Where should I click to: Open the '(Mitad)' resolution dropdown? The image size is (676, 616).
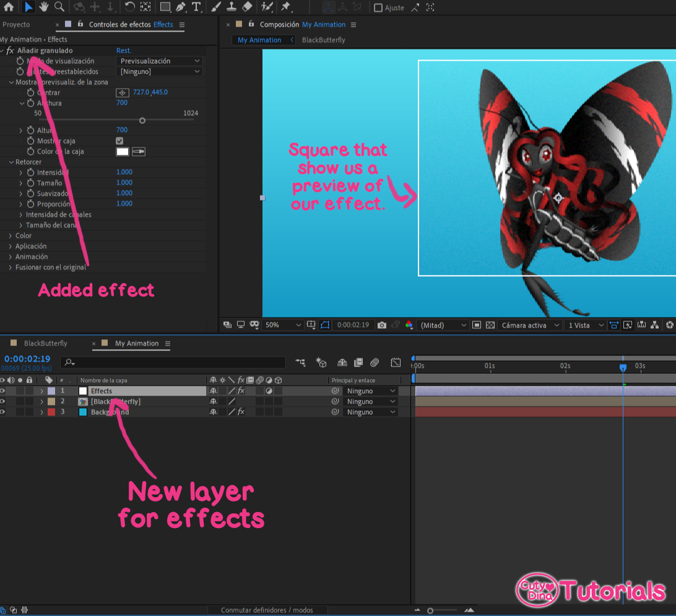[442, 325]
